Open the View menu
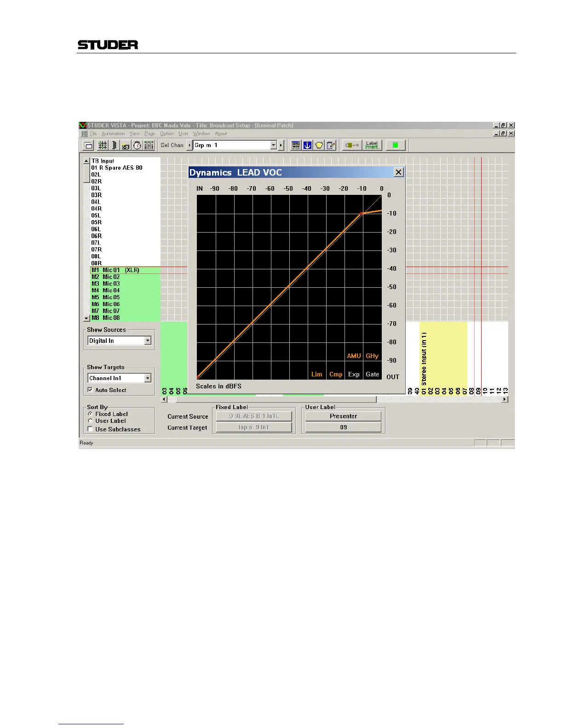Viewport: 563px width, 728px height. click(x=134, y=134)
